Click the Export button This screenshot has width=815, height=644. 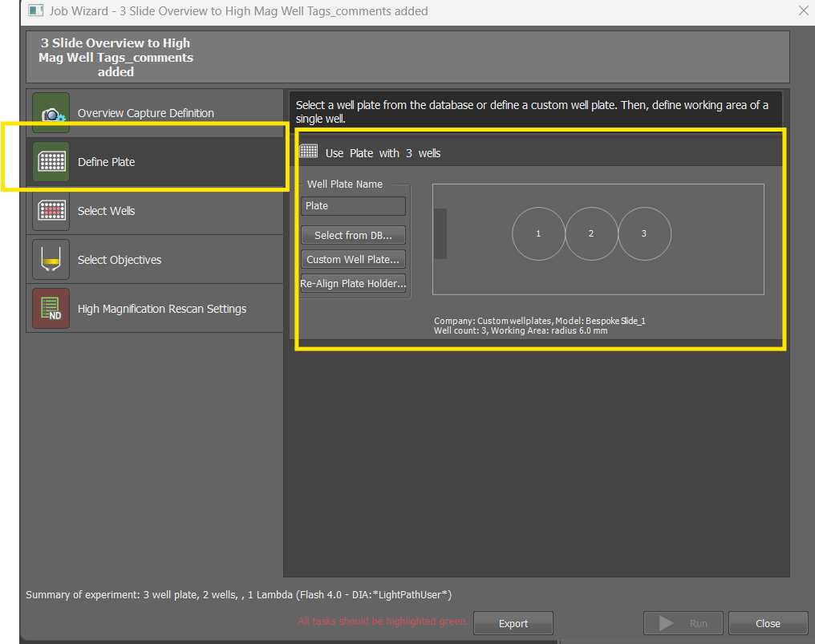[x=513, y=623]
